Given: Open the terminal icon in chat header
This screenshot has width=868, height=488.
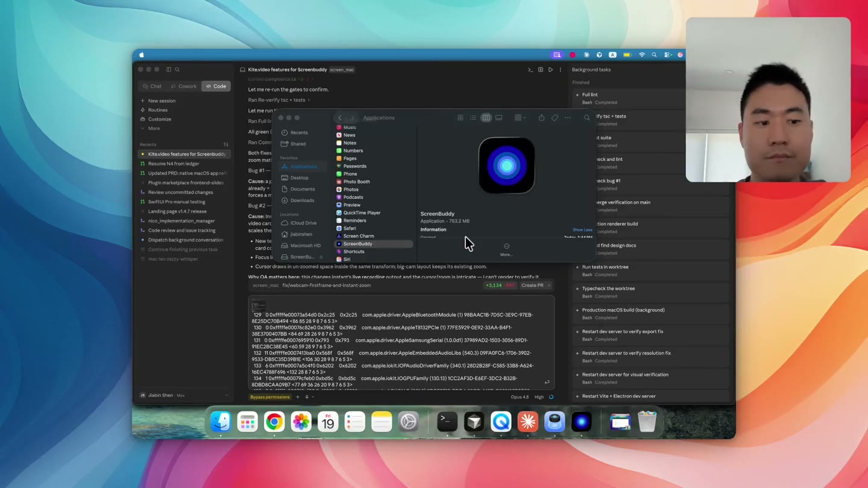Looking at the screenshot, I should pos(530,70).
